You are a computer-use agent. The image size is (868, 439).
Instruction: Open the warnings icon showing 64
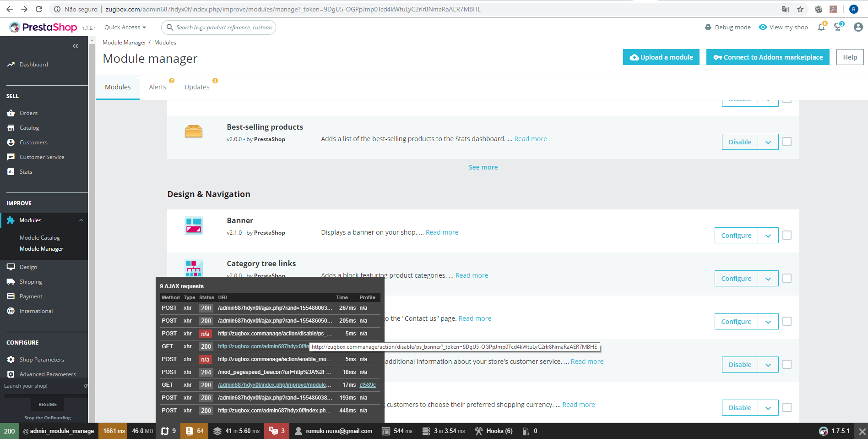189,431
